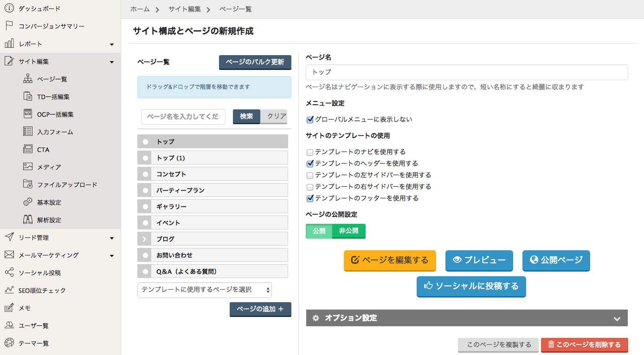Click the このページを削除する button
Image resolution: width=644 pixels, height=355 pixels.
[584, 345]
